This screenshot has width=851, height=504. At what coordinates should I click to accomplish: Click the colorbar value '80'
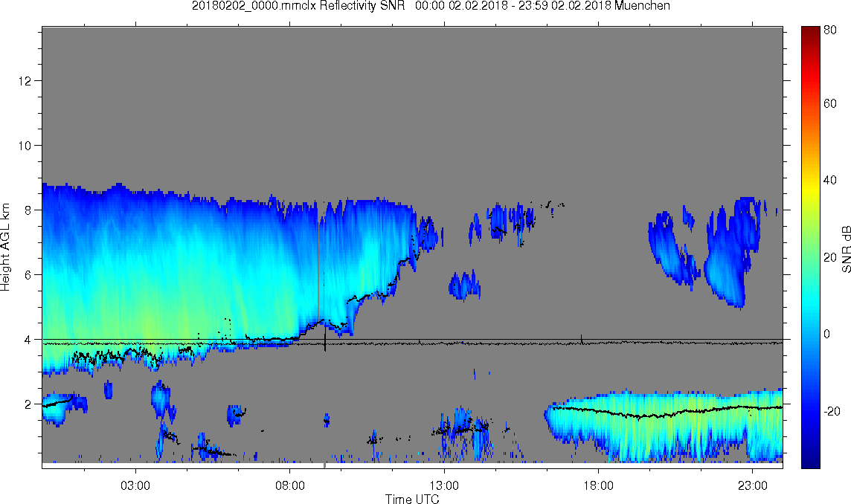(x=830, y=30)
